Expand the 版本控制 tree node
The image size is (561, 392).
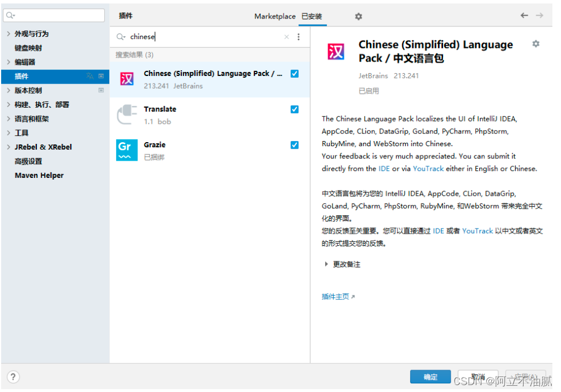tap(9, 90)
